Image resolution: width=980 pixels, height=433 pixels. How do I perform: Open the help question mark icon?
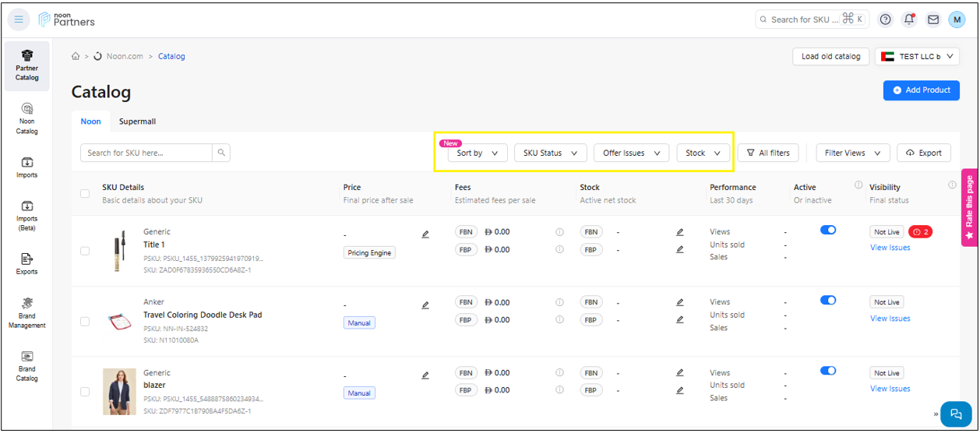[885, 19]
